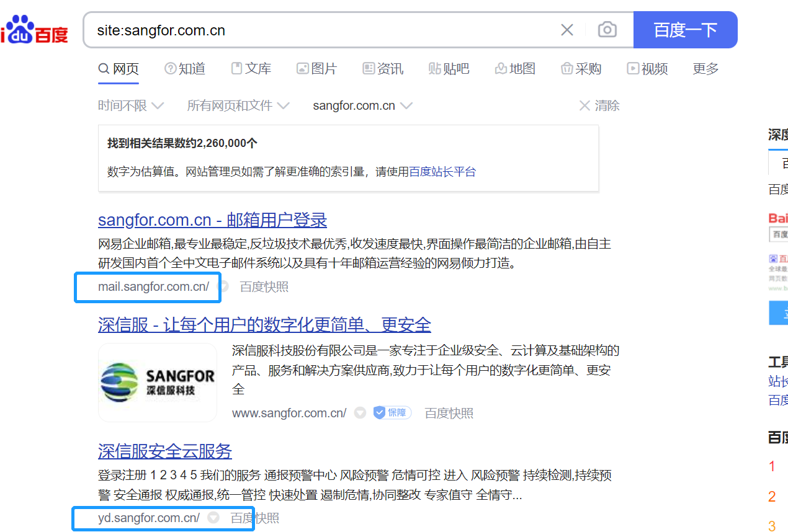Open the 更多 menu
Screen dimensions: 788x532
[705, 69]
